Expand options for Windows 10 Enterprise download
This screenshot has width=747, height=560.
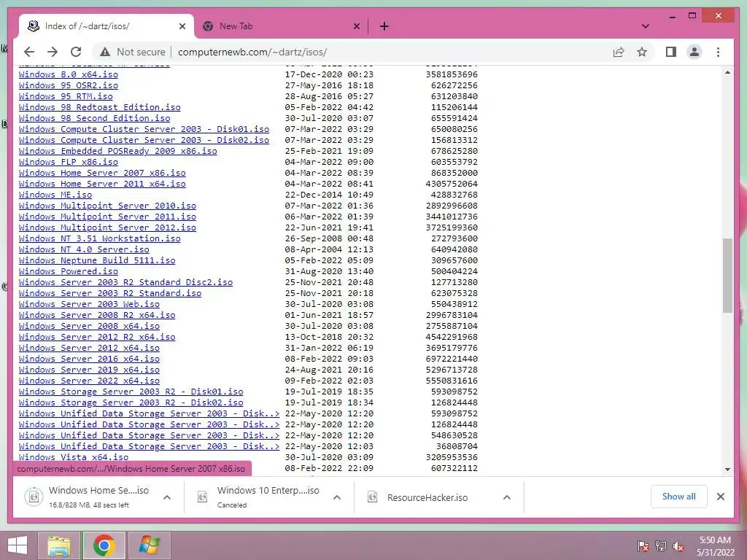[337, 497]
